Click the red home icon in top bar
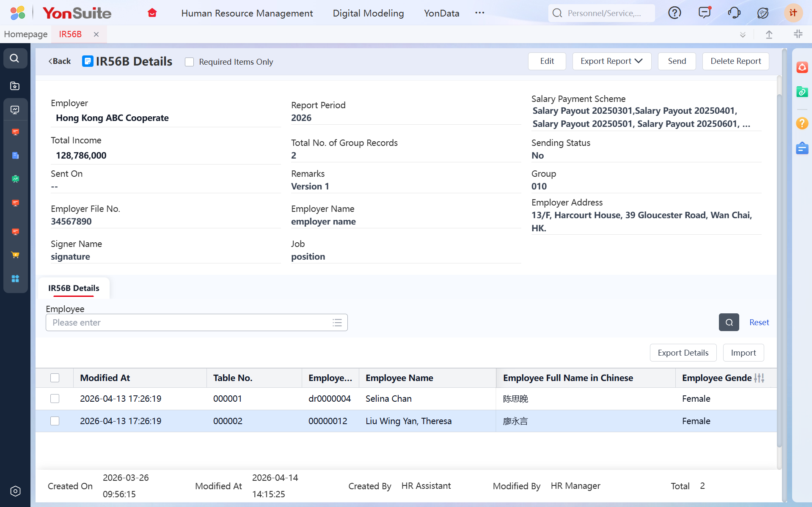 pos(152,13)
